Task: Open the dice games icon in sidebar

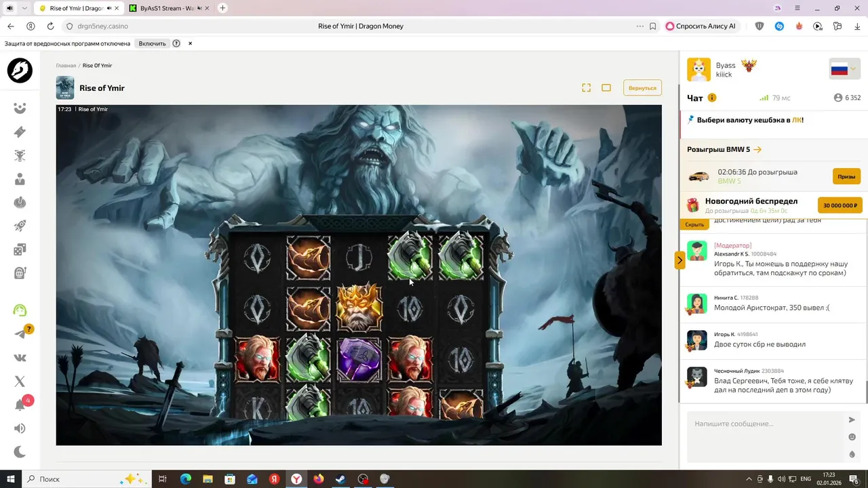Action: pos(20,249)
